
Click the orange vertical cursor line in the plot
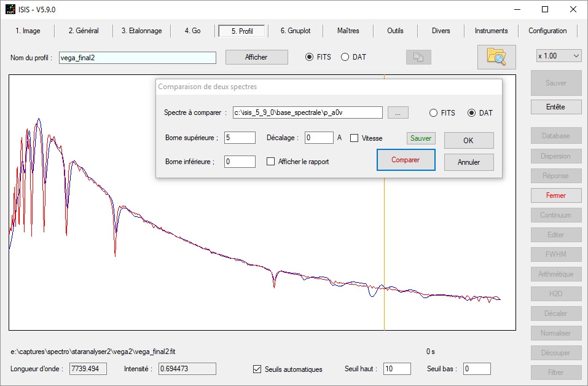pyautogui.click(x=385, y=255)
